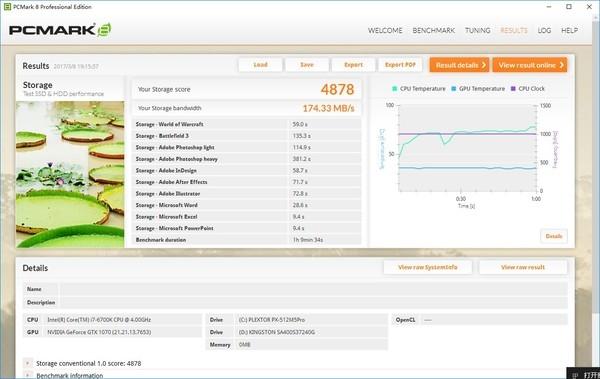Click View result online
This screenshot has height=379, width=600.
point(530,65)
